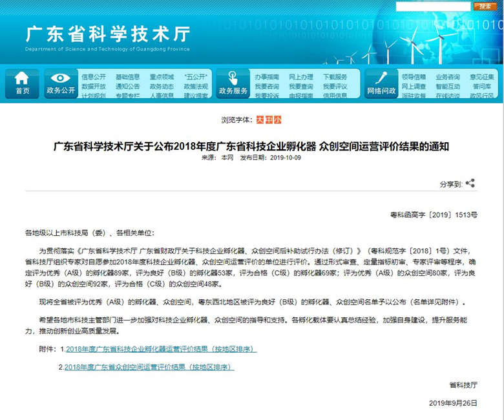Viewport: 504px width, 420px height.
Task: Open the 业务咨询 nav link
Action: click(x=448, y=77)
